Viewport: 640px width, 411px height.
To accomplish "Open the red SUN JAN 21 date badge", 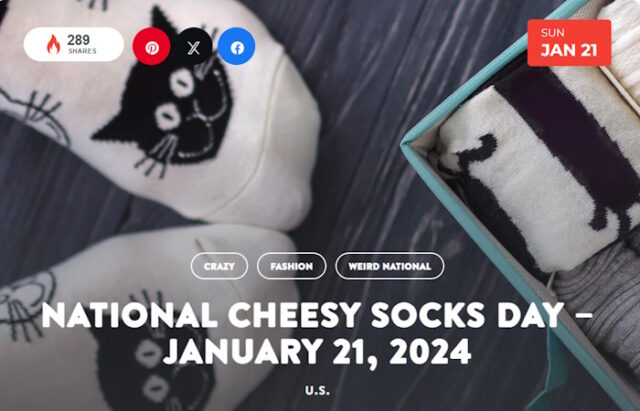I will click(569, 43).
